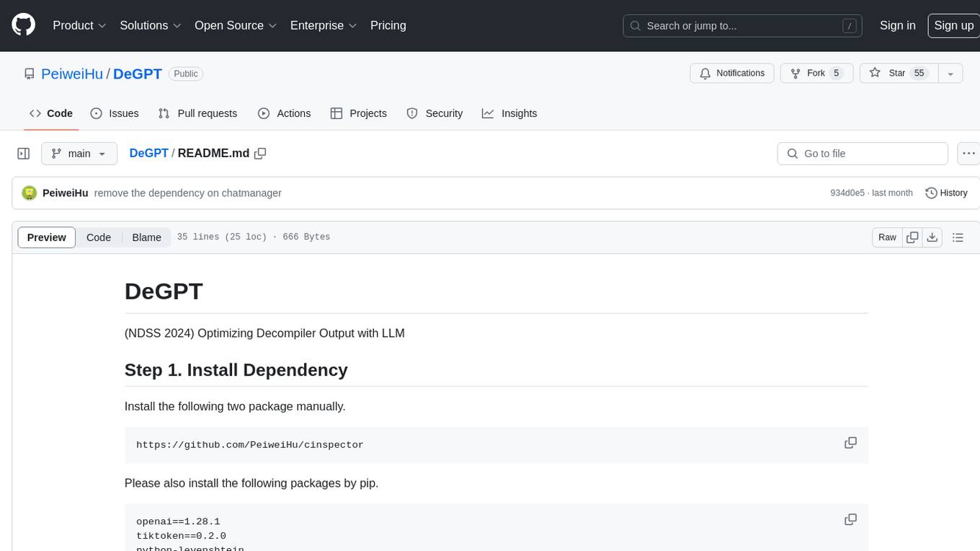Image resolution: width=980 pixels, height=551 pixels.
Task: Open PeiweiHu owner profile link
Action: tap(72, 74)
